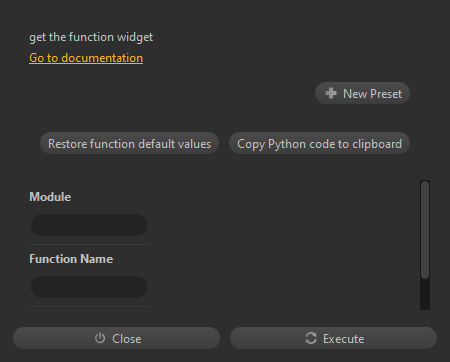
Task: Execute the function
Action: point(333,338)
